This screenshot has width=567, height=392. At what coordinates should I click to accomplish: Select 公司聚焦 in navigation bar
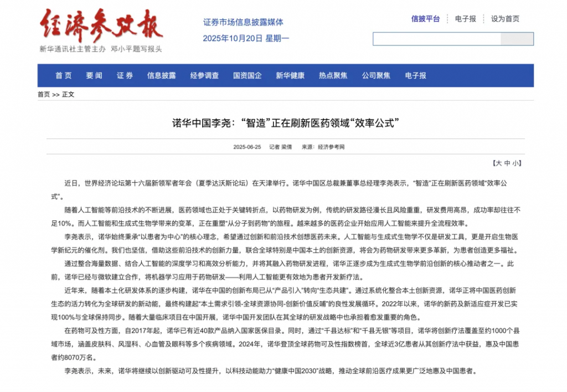pyautogui.click(x=376, y=76)
